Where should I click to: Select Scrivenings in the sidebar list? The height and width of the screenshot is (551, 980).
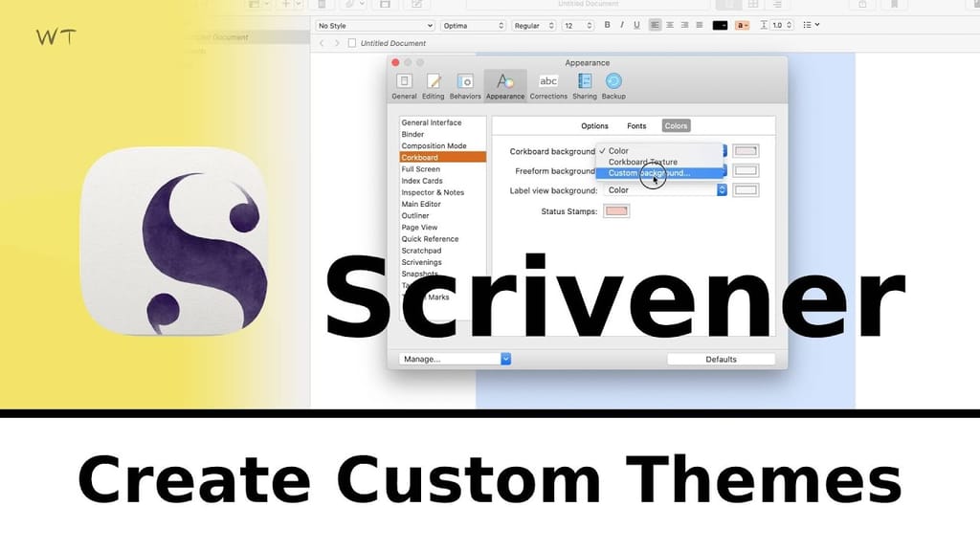point(442,262)
